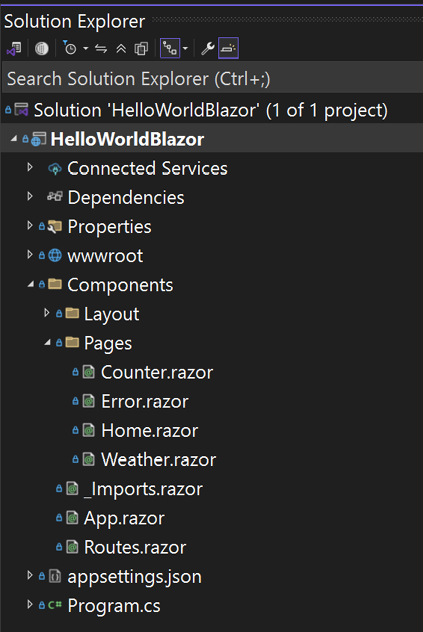
Task: Click the wwwroot globe icon
Action: click(55, 255)
